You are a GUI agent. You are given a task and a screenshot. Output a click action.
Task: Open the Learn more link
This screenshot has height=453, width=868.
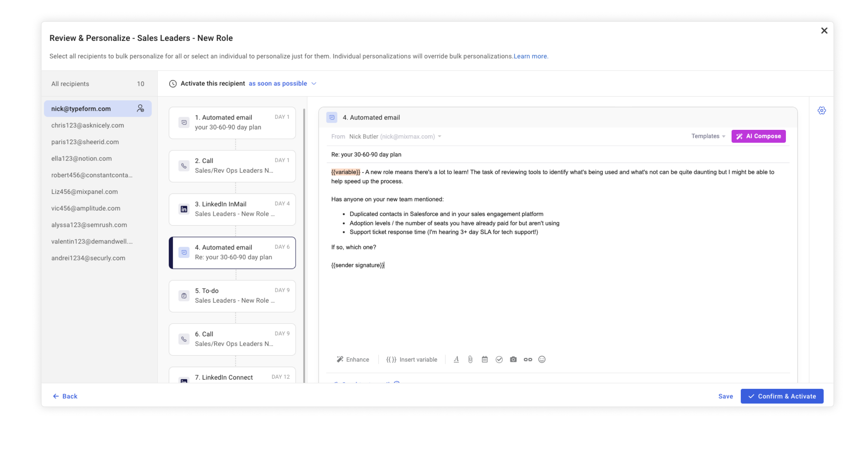[x=531, y=56]
